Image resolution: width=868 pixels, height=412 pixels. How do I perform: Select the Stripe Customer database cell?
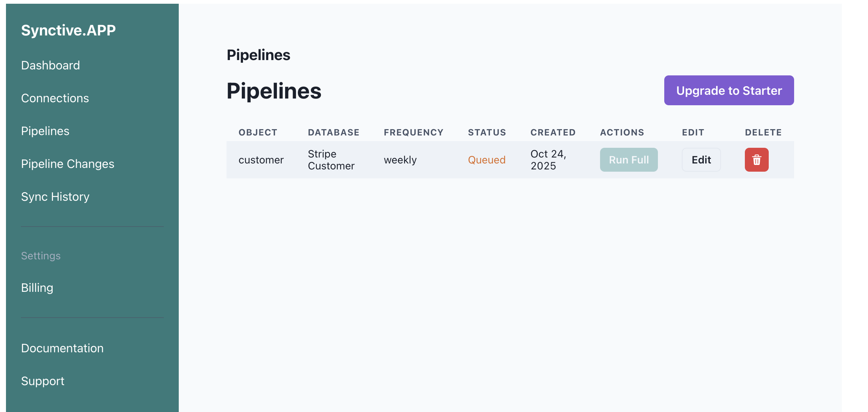[x=331, y=159]
